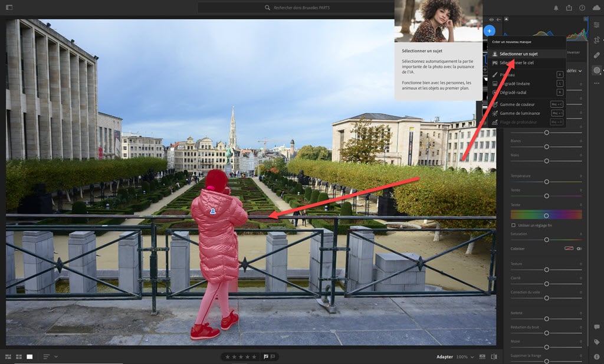Pick 'Dégradé linéaire' from the mask menu
Screen dimensions: 604x364
coord(527,84)
